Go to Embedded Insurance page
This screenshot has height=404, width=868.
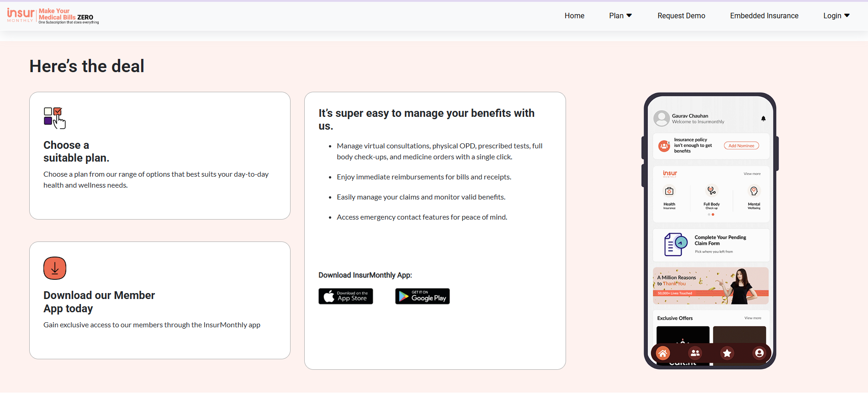764,16
